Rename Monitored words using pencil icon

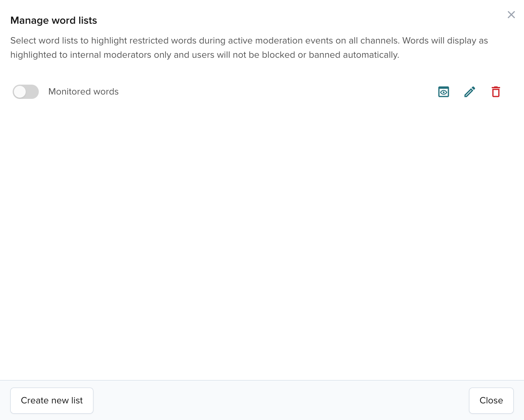470,92
